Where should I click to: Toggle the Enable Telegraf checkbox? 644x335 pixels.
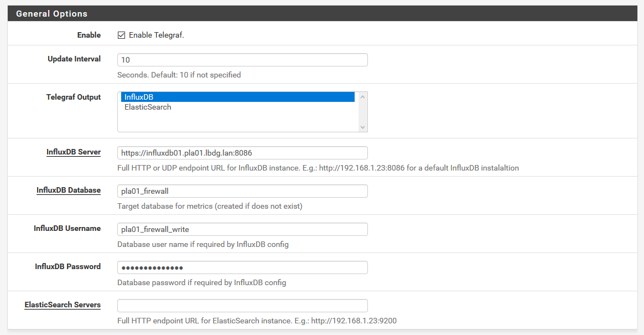pyautogui.click(x=121, y=35)
